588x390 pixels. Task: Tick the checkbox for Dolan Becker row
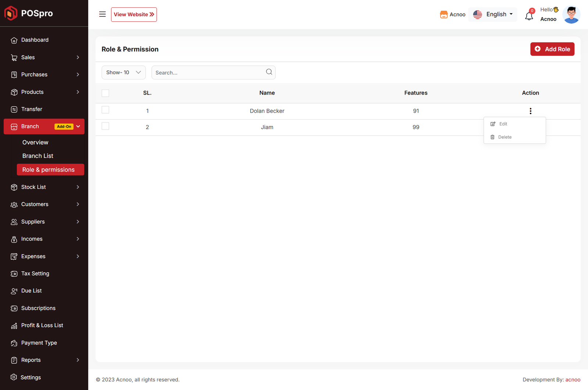pyautogui.click(x=105, y=110)
